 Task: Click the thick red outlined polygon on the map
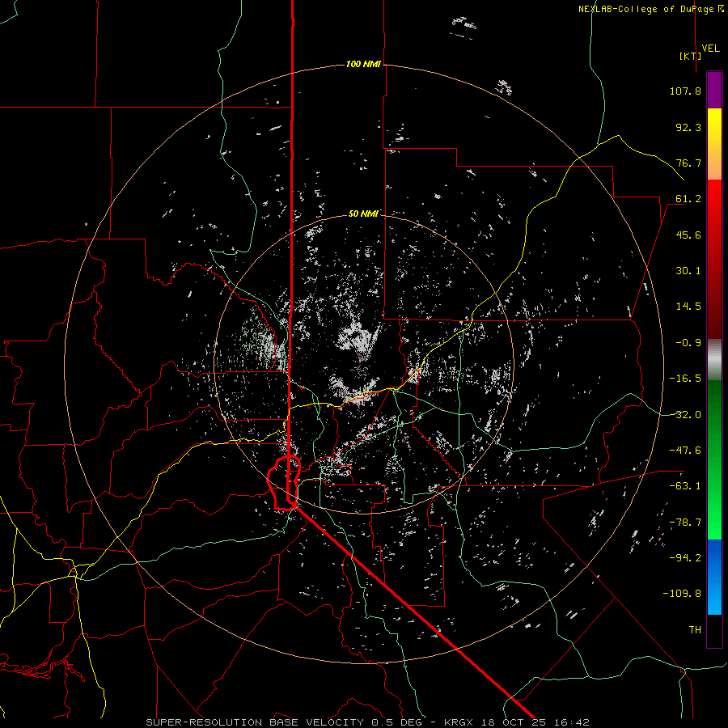[284, 483]
